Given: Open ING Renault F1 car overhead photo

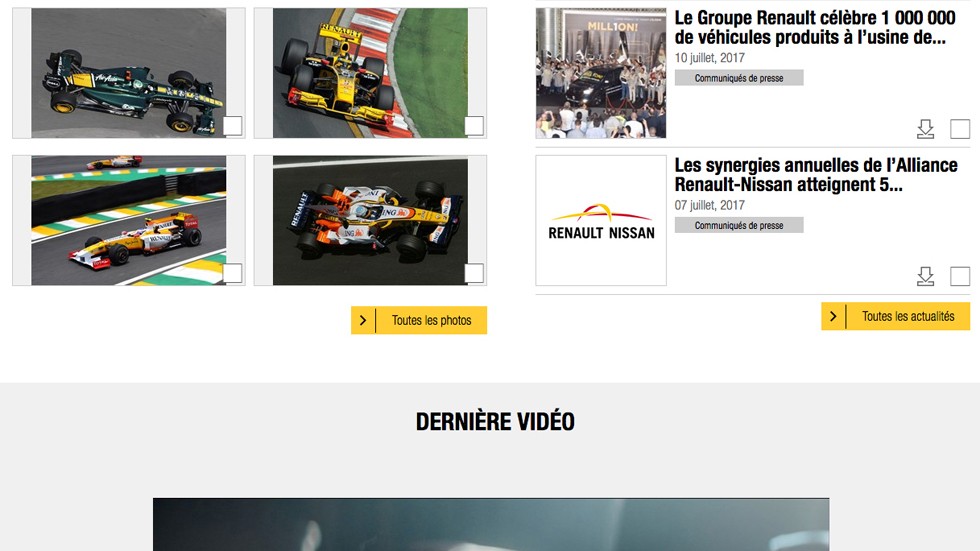Looking at the screenshot, I should (x=370, y=221).
